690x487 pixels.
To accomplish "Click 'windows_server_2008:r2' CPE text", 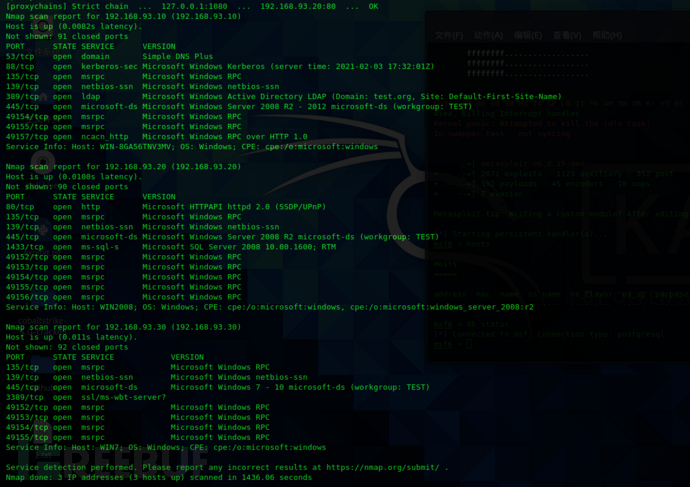I will (x=481, y=307).
